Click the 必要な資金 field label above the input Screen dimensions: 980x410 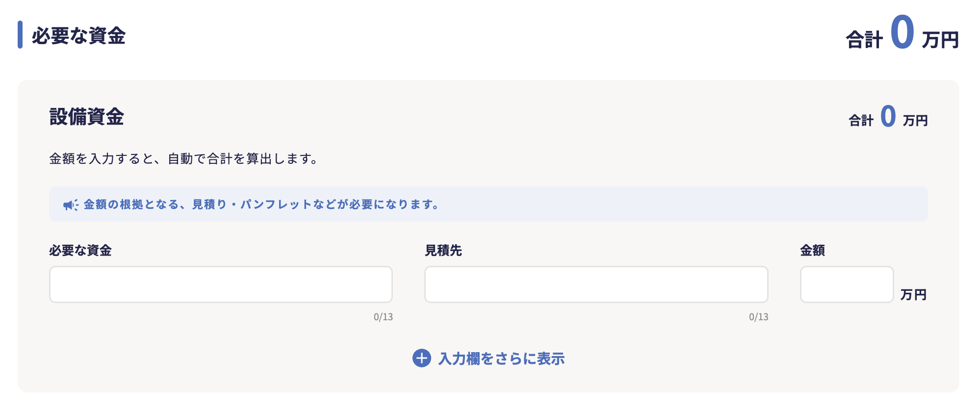click(x=80, y=251)
